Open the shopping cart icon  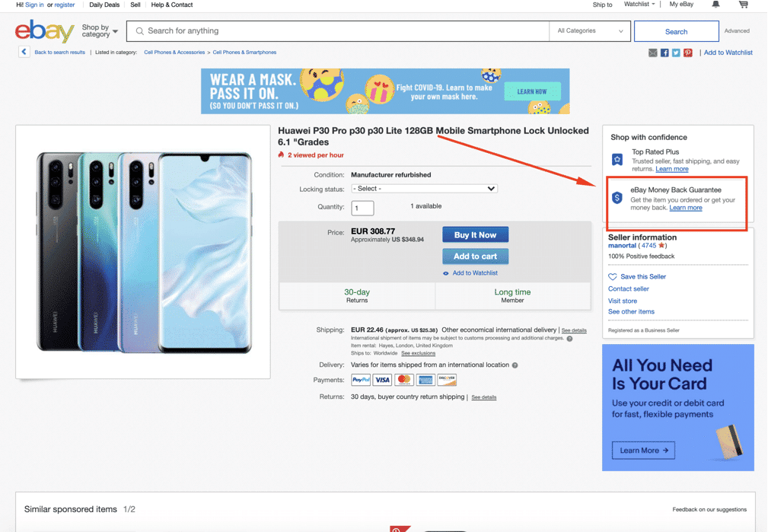click(744, 5)
